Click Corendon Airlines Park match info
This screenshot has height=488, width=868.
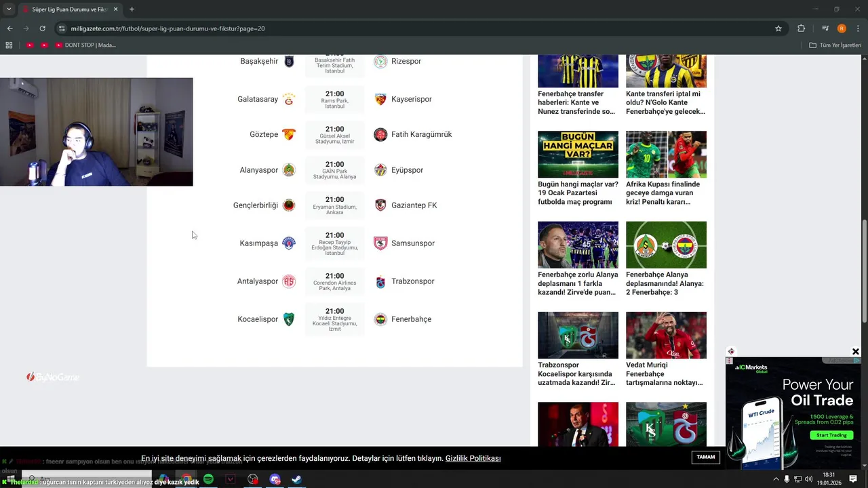point(334,281)
